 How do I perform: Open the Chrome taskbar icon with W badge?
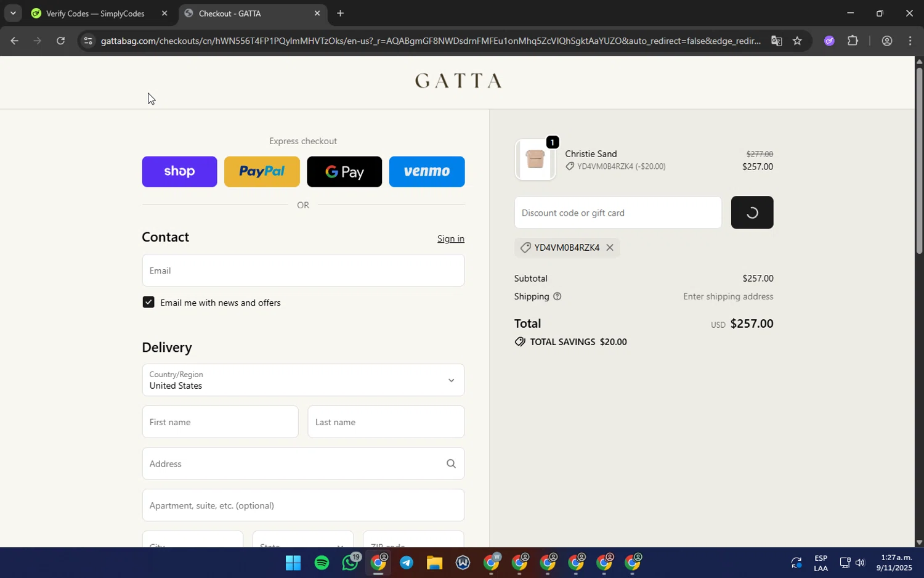(x=492, y=563)
